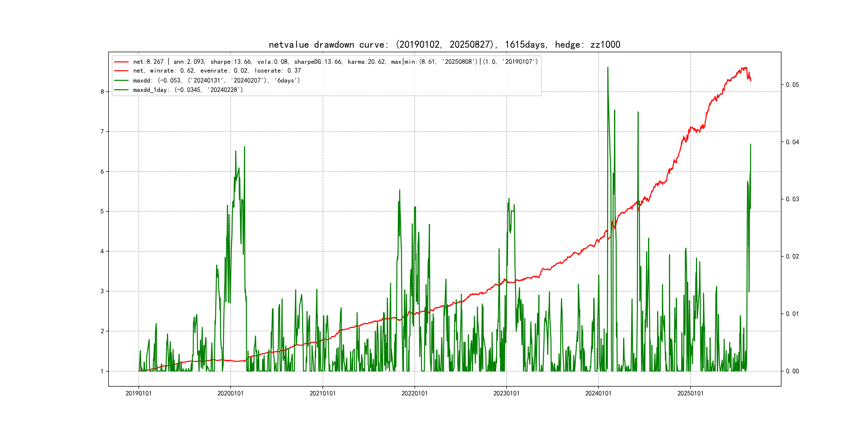Click the left y-axis label 1
This screenshot has height=434, width=868.
(x=102, y=371)
